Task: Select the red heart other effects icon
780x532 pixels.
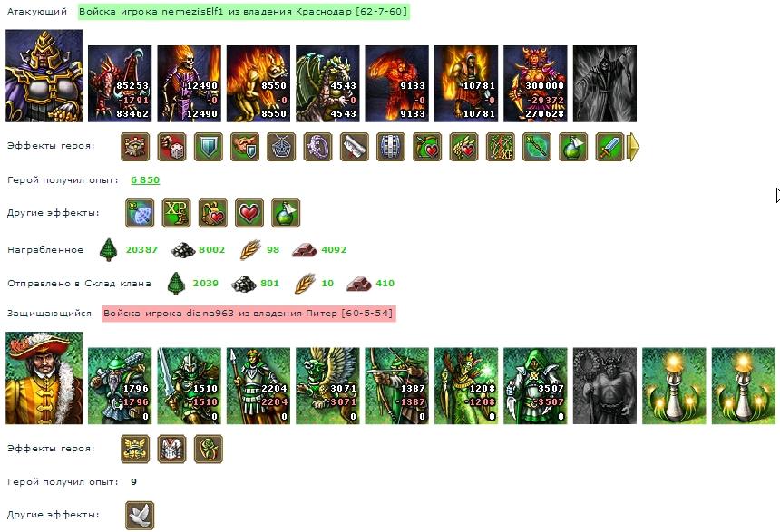Action: [249, 213]
